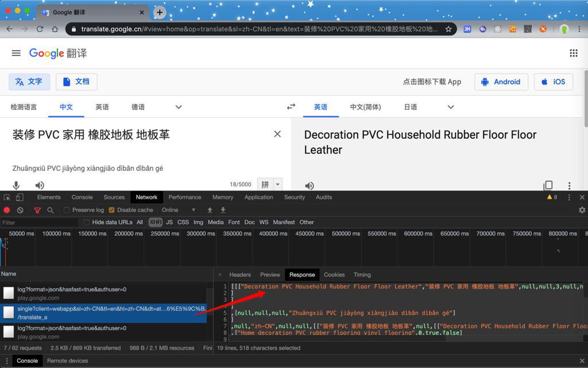This screenshot has height=368, width=588.
Task: Stop recording the network log
Action: (x=7, y=210)
